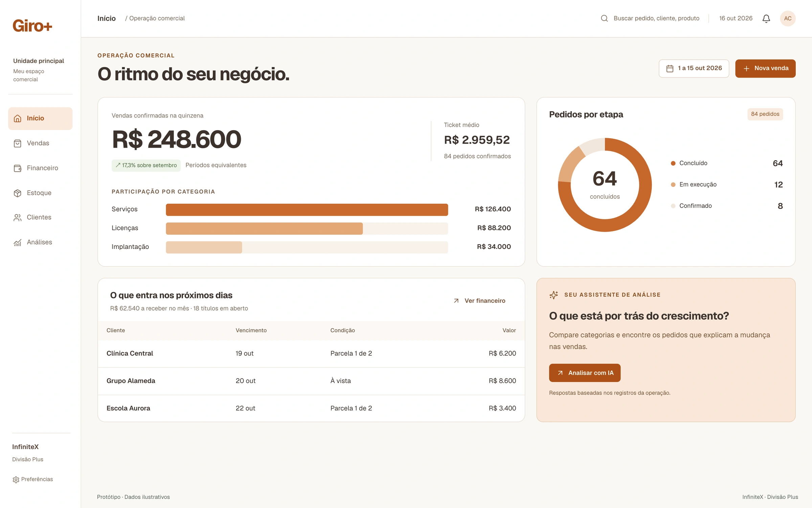Click the arrow icon beside Ver financeiro
Screen dimensions: 812x508
pos(456,301)
